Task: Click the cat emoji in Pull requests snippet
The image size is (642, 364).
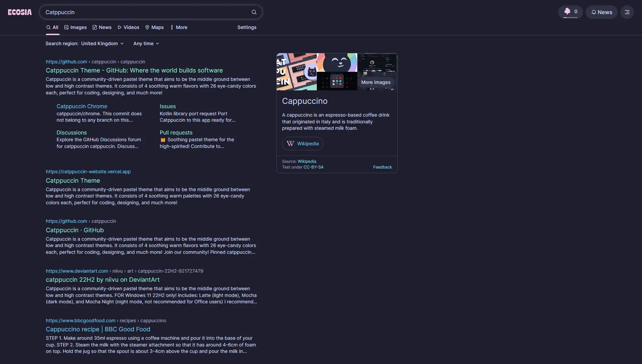Action: pyautogui.click(x=163, y=140)
